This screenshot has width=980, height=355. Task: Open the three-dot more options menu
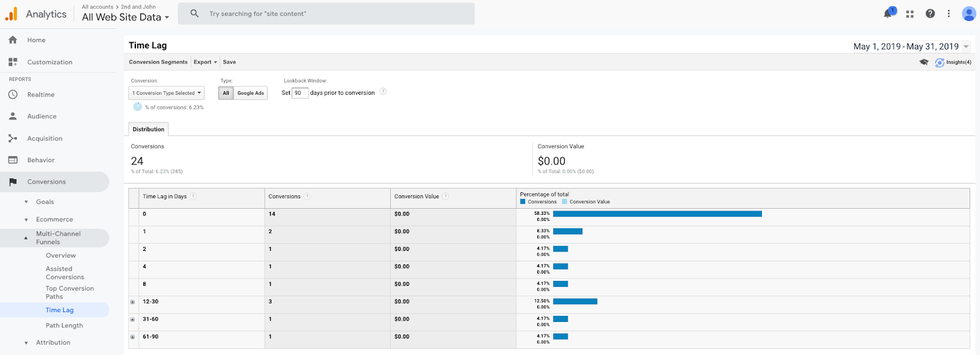click(x=949, y=13)
